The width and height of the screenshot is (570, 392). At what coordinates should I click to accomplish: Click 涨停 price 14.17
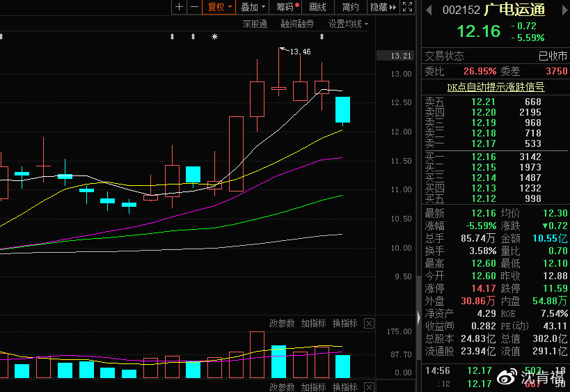[484, 288]
